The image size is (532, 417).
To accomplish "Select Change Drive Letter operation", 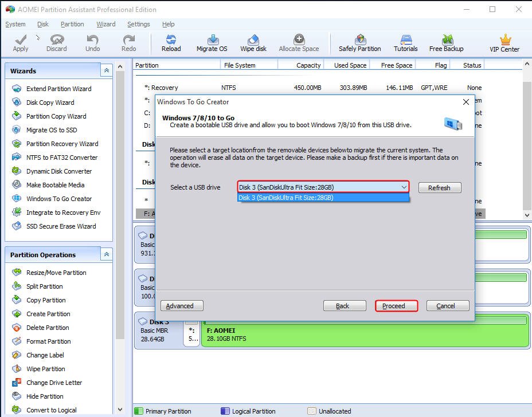I will coord(47,383).
